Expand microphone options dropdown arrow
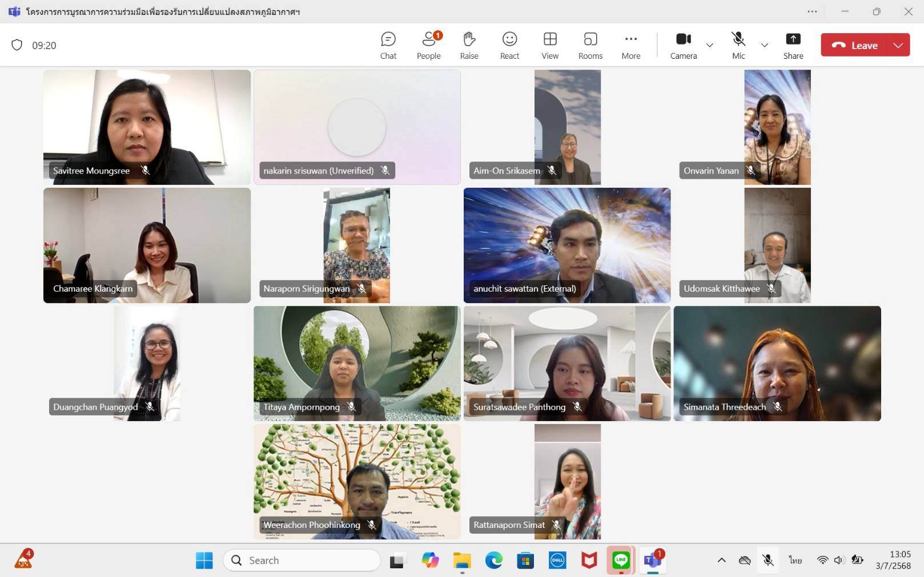 765,45
